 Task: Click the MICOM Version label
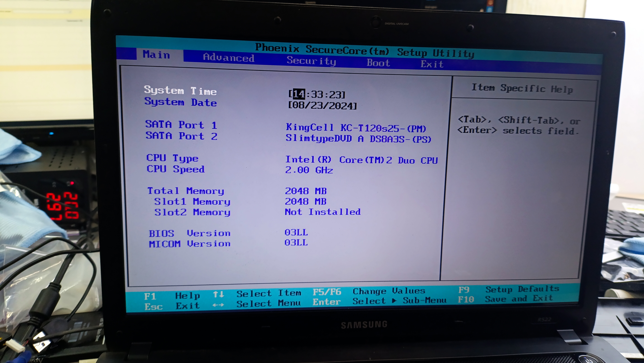coord(190,244)
